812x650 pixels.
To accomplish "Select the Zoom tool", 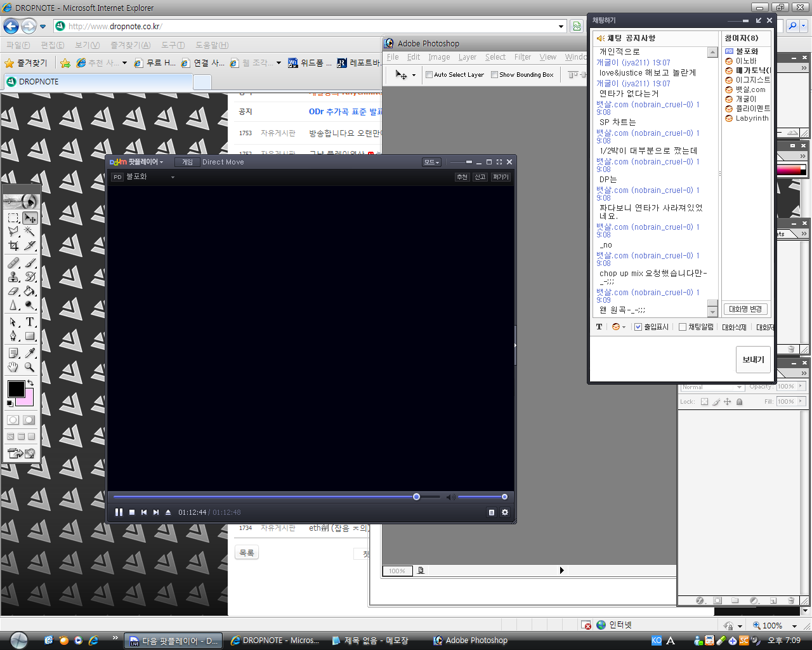I will coord(30,367).
